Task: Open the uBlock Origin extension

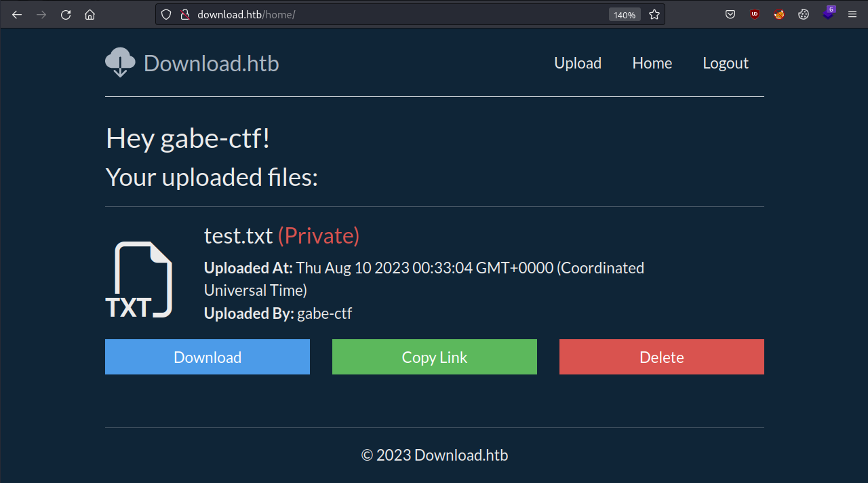Action: tap(755, 14)
